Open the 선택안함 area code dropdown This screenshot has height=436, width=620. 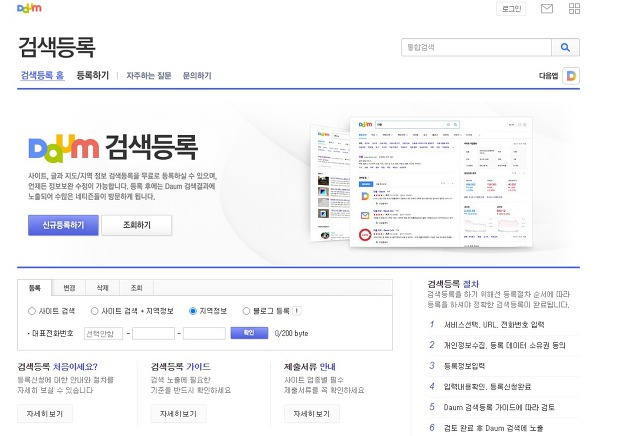point(103,333)
